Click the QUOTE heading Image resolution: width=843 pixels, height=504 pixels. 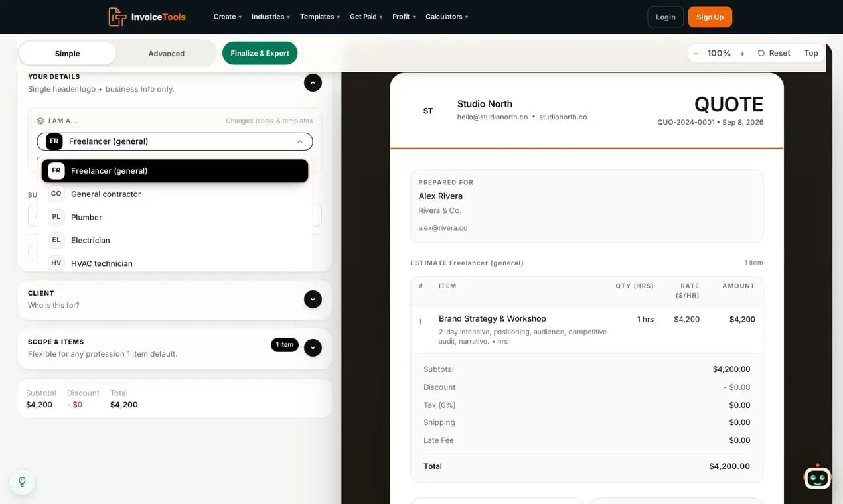click(x=728, y=104)
